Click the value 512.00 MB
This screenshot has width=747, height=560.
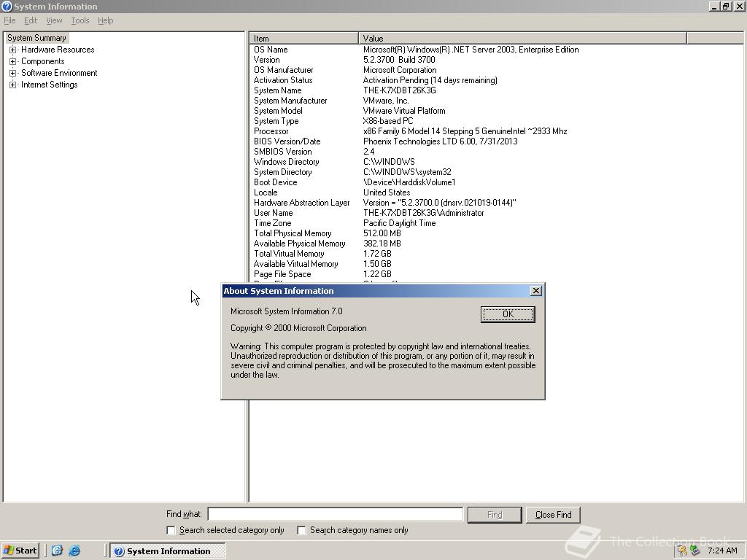click(382, 233)
